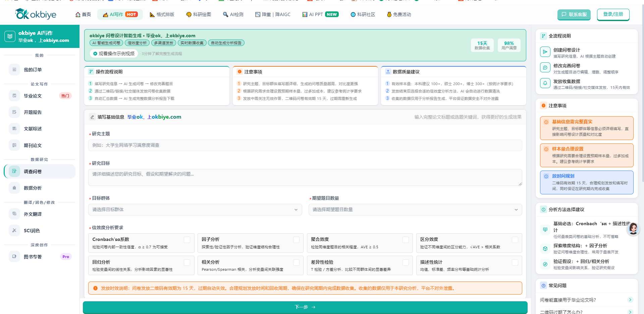The height and width of the screenshot is (314, 644).
Task: Click the play icon for 观看操作示例视频
Action: (x=95, y=54)
